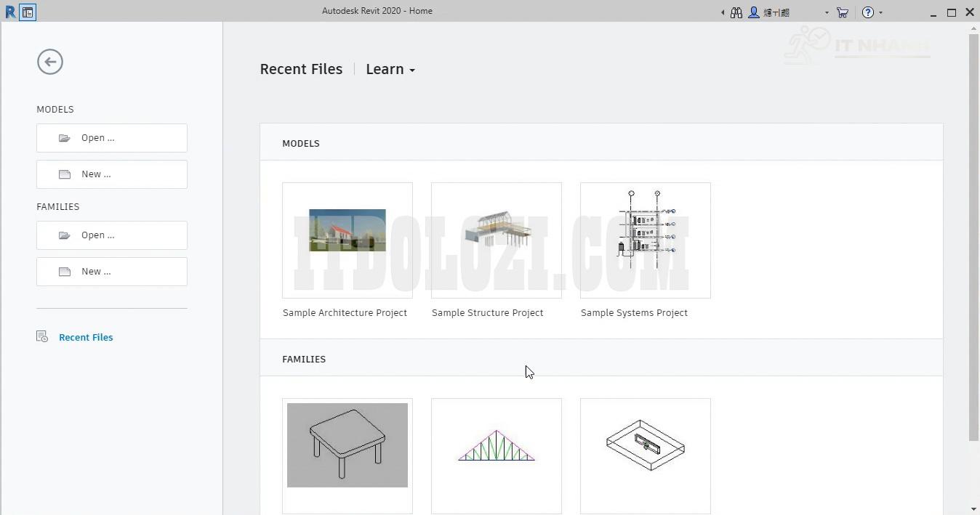Open Sample Architecture Project thumbnail
Viewport: 980px width, 515px height.
tap(348, 240)
